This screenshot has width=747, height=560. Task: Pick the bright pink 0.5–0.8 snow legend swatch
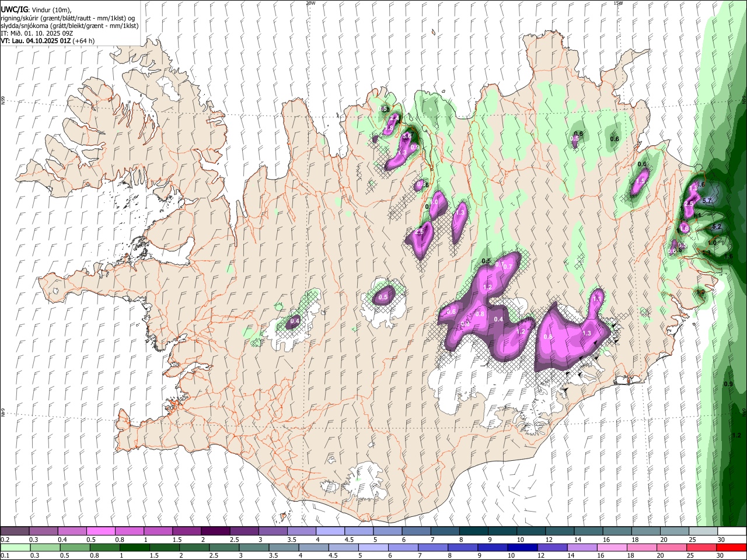(x=100, y=531)
